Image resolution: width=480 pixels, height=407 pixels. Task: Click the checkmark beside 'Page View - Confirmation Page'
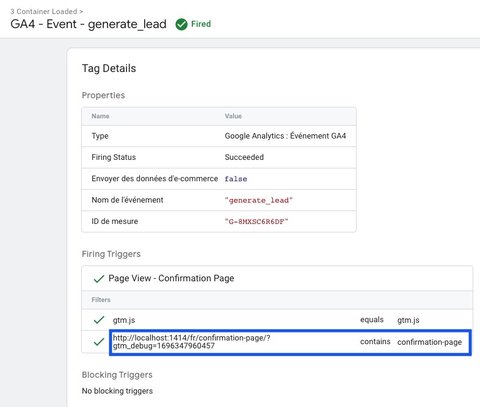99,279
